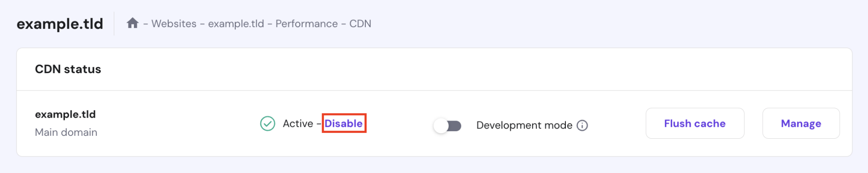Viewport: 868px width, 173px height.
Task: Click the CDN breadcrumb item
Action: (360, 24)
